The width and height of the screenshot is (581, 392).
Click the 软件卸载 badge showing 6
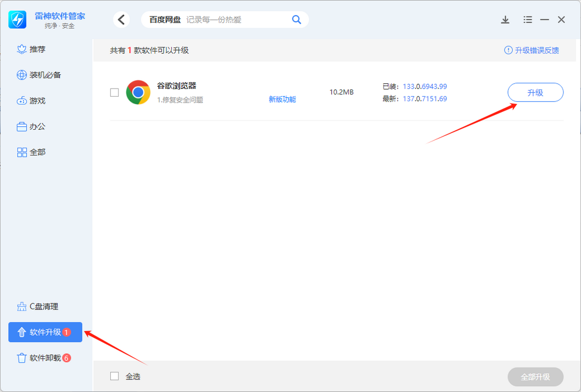click(x=67, y=358)
